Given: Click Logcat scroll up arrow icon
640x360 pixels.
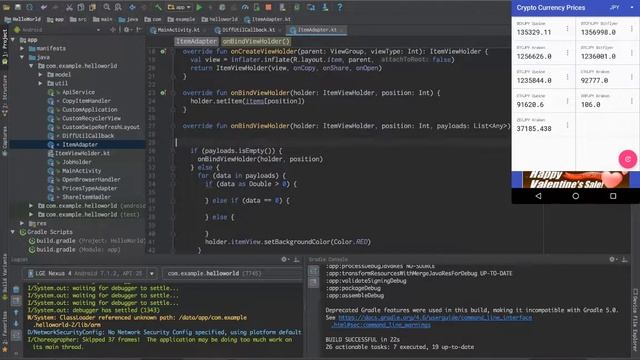Looking at the screenshot, I should coord(16,313).
